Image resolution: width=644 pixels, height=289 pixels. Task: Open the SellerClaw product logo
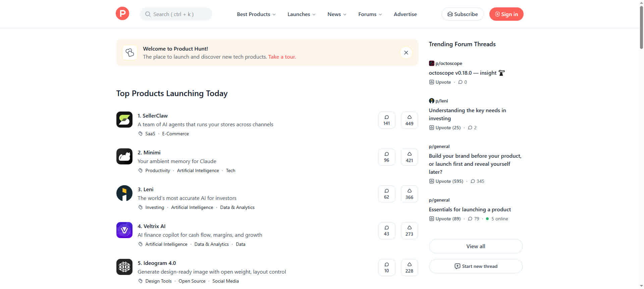point(124,120)
